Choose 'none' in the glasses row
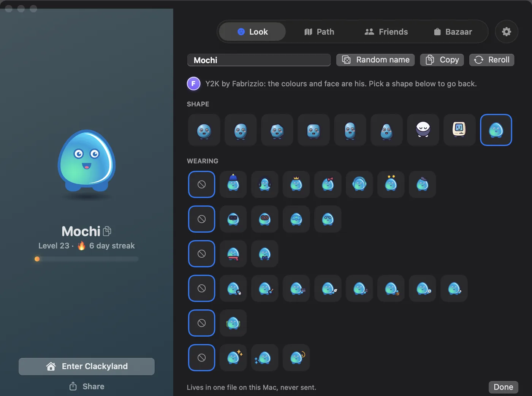This screenshot has height=396, width=532. tap(202, 219)
